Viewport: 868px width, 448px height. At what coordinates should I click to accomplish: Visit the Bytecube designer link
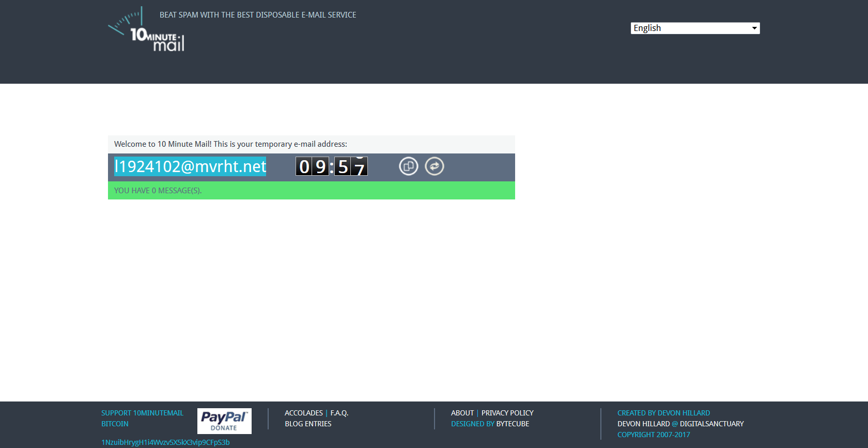click(513, 424)
